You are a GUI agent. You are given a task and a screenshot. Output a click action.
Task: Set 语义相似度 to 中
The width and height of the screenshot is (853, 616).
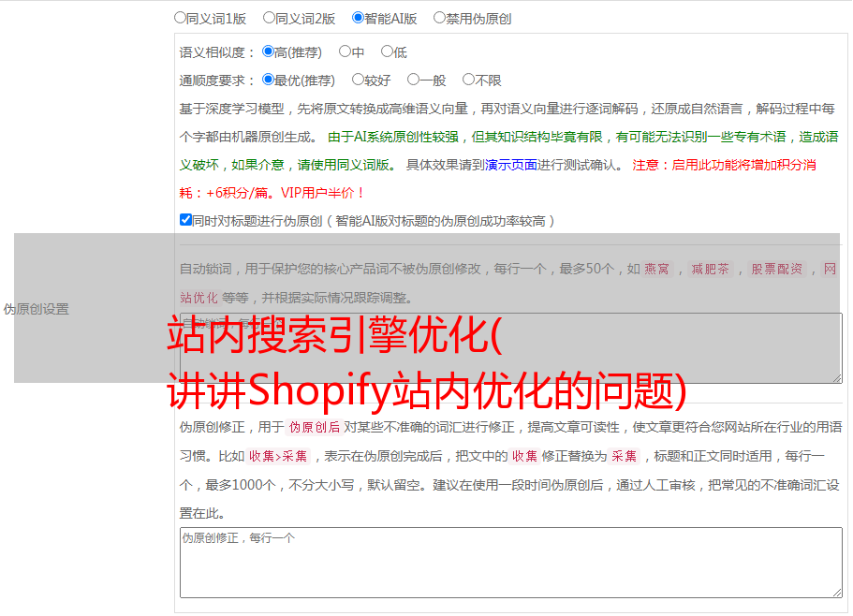[x=345, y=51]
